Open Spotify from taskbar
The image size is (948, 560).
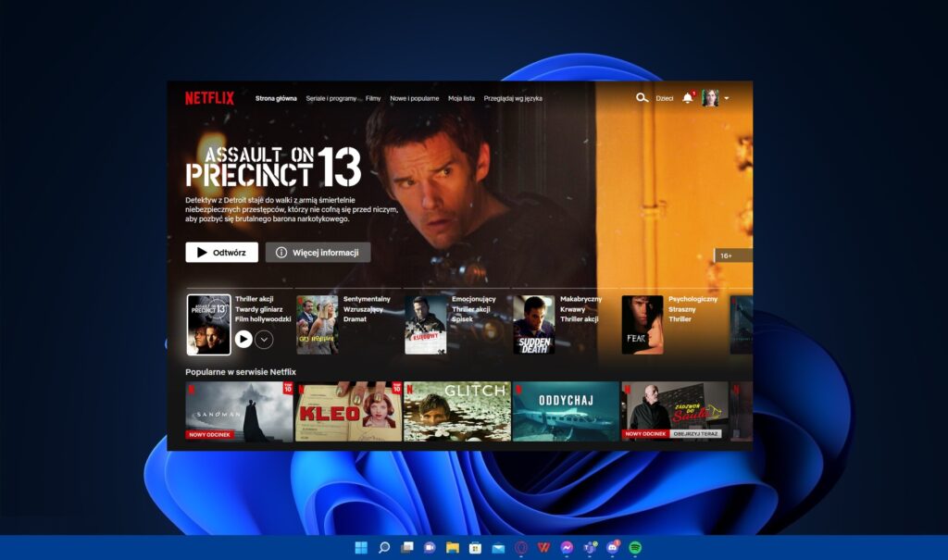[x=635, y=547]
